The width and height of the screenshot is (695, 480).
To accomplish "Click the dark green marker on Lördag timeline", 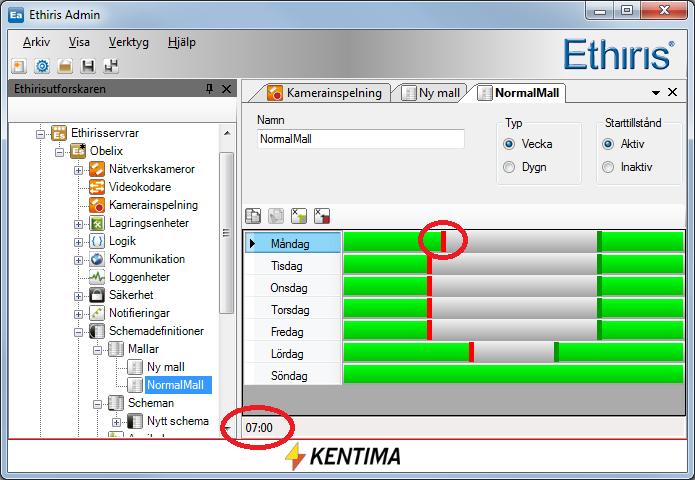I will 556,352.
